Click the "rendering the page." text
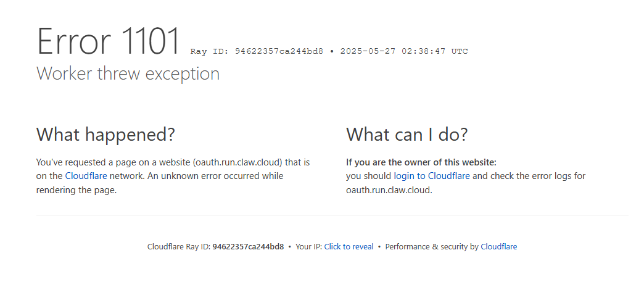 76,190
